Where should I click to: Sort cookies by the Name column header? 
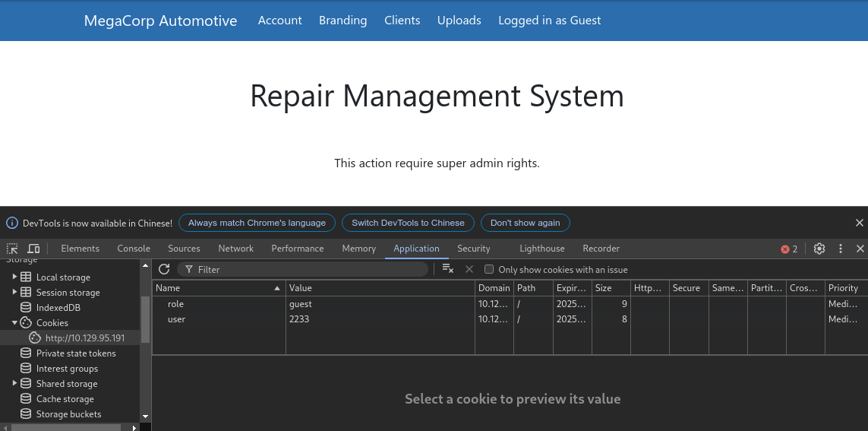pos(213,288)
